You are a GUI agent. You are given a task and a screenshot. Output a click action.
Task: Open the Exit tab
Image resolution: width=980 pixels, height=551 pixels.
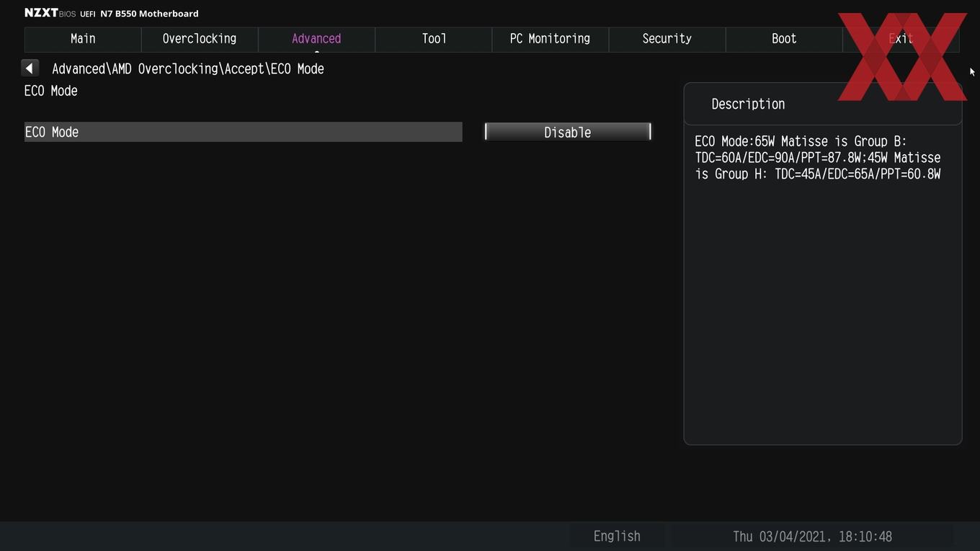pyautogui.click(x=901, y=39)
